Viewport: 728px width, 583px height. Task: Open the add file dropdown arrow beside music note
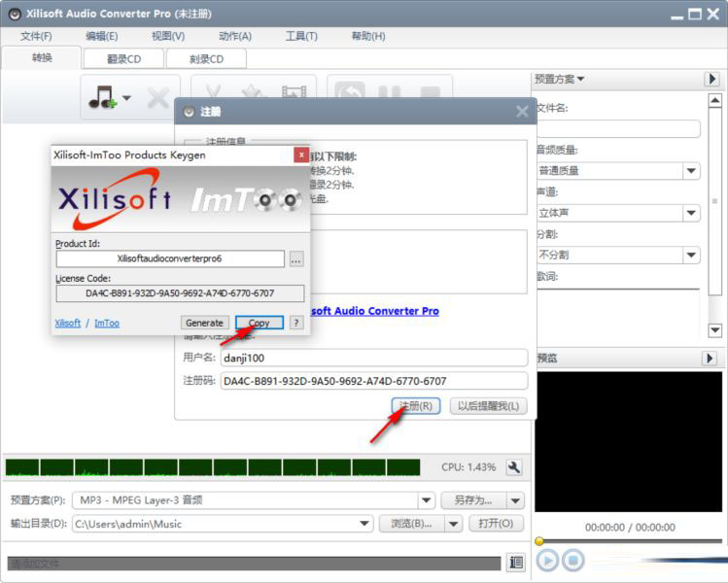point(126,98)
